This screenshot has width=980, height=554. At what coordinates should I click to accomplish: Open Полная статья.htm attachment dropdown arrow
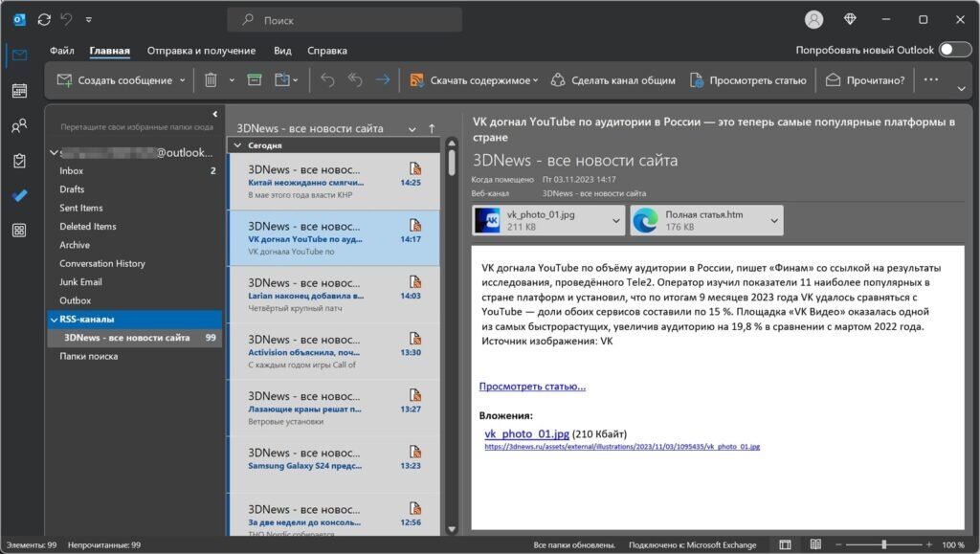point(773,220)
